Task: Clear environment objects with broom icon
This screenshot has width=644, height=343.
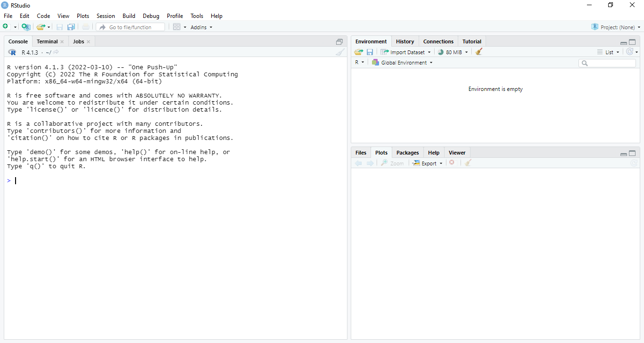Action: [479, 52]
